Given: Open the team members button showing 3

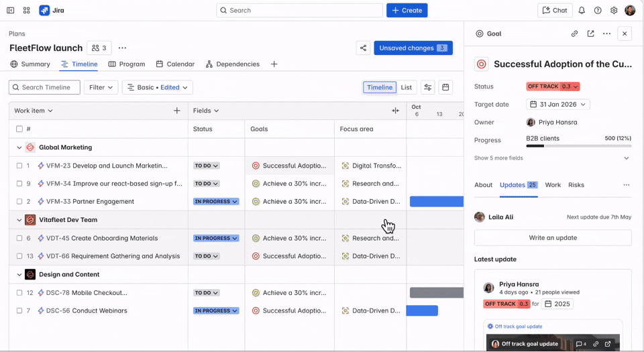Looking at the screenshot, I should tap(99, 48).
